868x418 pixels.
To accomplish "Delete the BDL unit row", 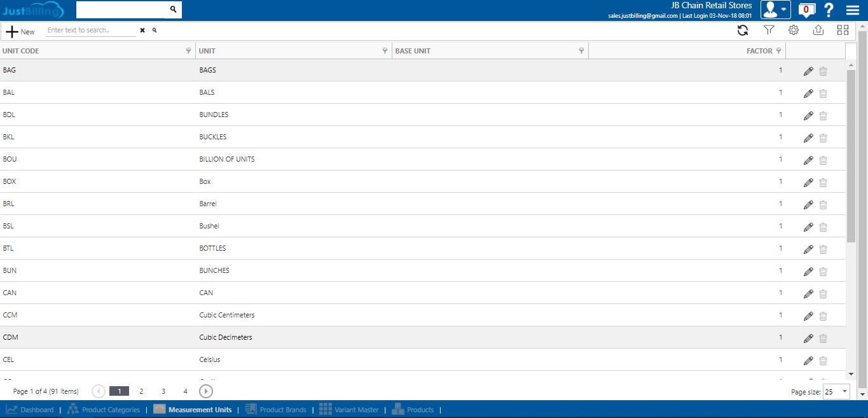I will coord(823,116).
